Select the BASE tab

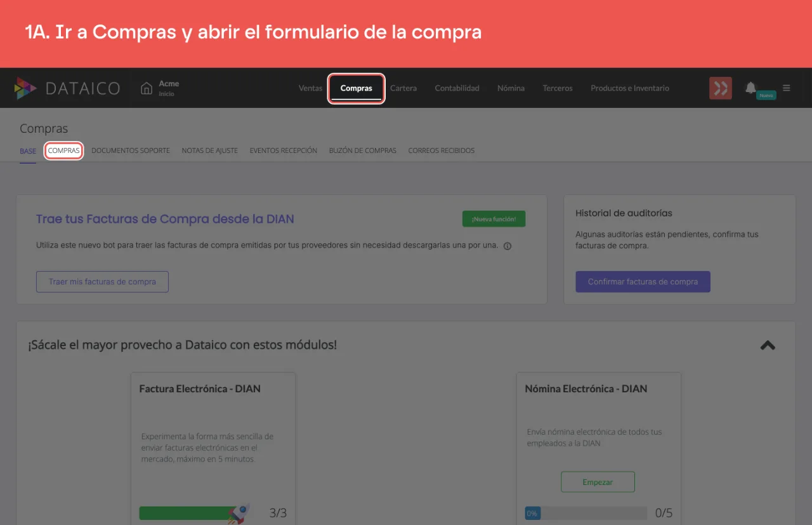click(28, 151)
